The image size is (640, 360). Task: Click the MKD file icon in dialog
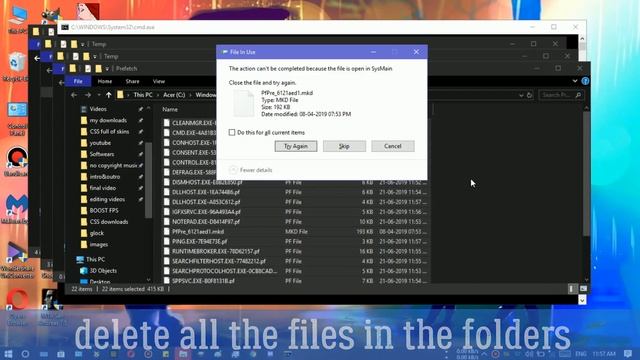click(244, 103)
